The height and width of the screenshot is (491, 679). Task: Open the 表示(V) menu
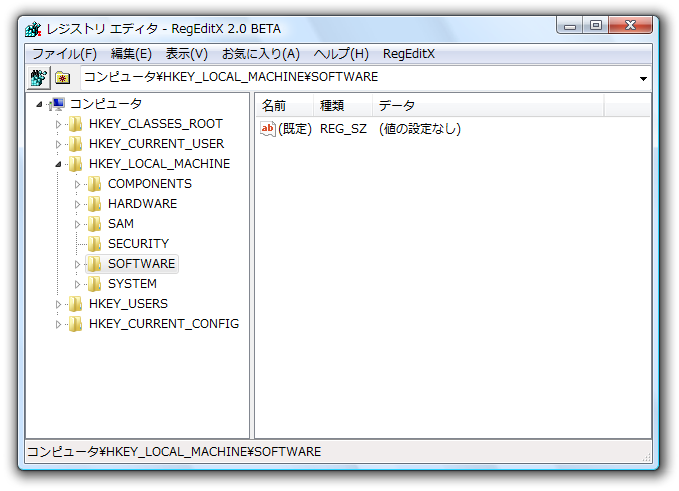(x=187, y=54)
